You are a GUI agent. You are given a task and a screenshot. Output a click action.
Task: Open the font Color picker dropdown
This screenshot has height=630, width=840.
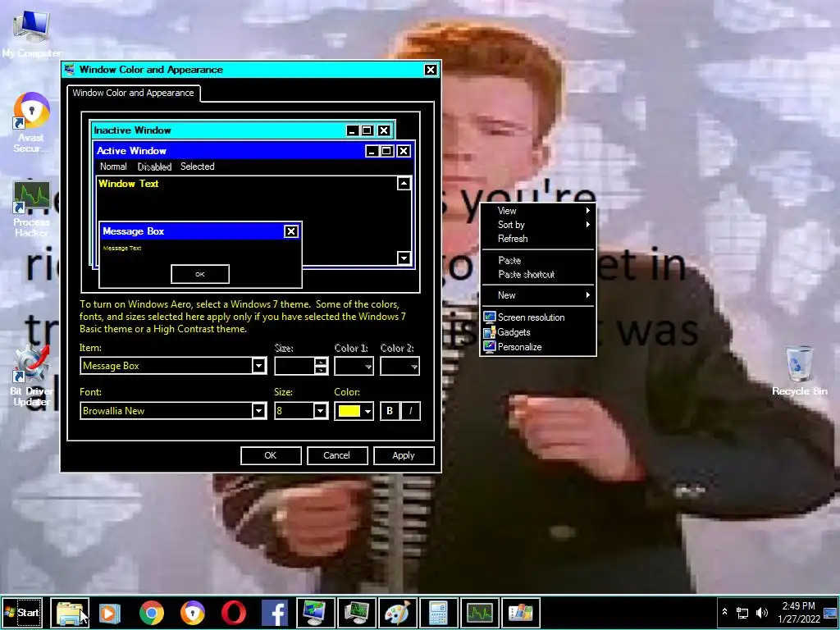tap(367, 411)
